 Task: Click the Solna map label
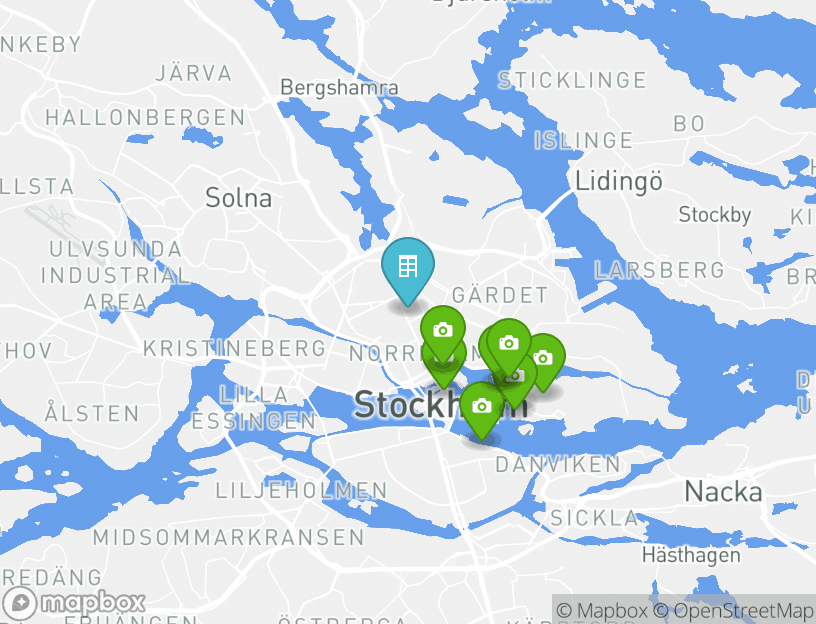point(238,198)
